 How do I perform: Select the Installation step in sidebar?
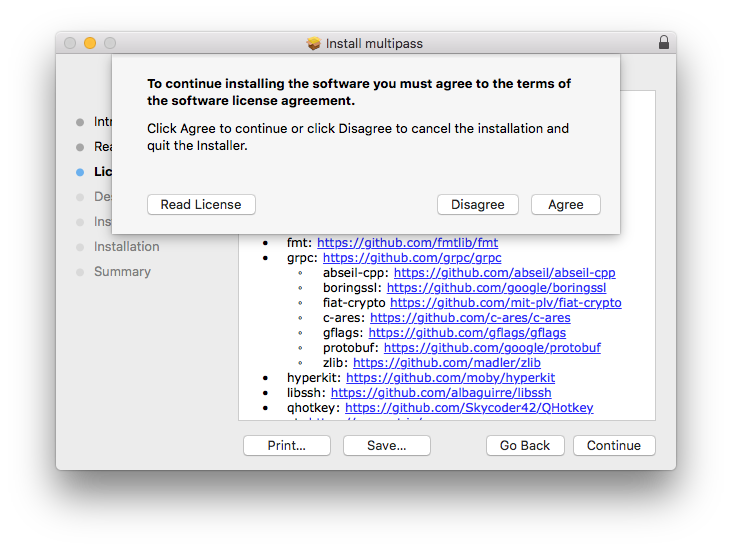(127, 247)
